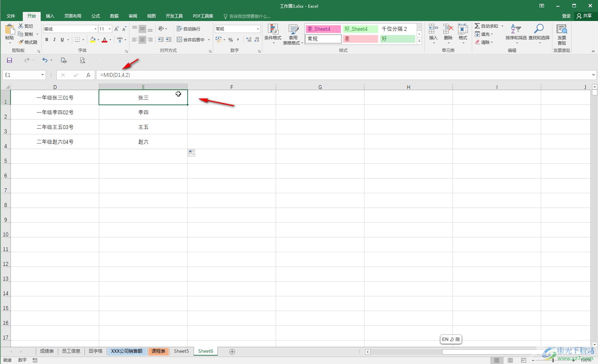Toggle middle vertical alignment
Viewport: 598px width, 364px height.
(x=142, y=29)
